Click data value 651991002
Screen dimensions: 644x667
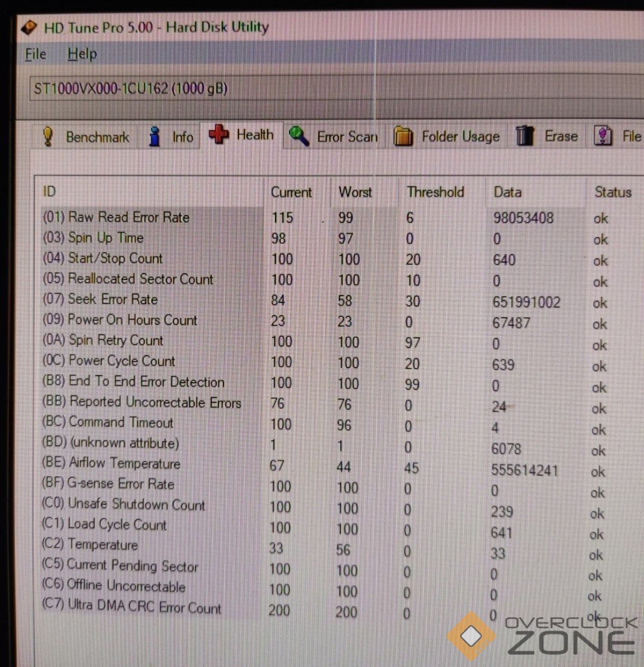tap(526, 302)
